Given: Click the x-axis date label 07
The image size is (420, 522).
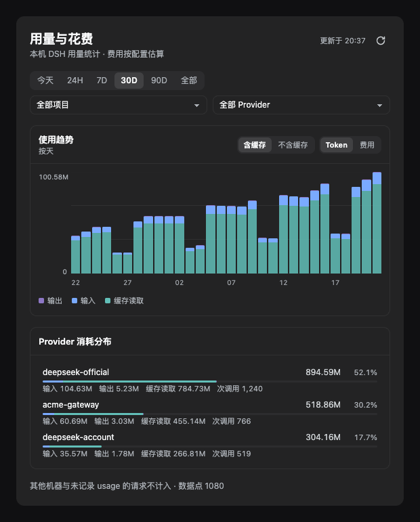Looking at the screenshot, I should (231, 282).
